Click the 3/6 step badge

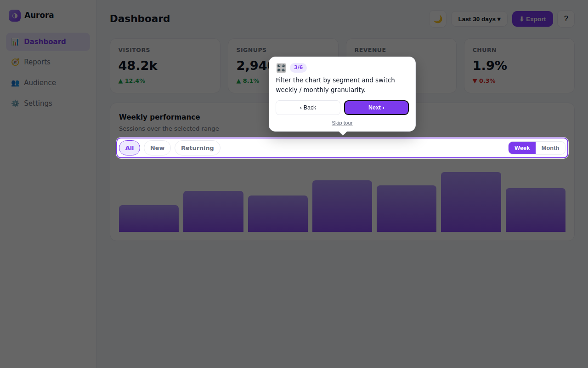click(298, 68)
